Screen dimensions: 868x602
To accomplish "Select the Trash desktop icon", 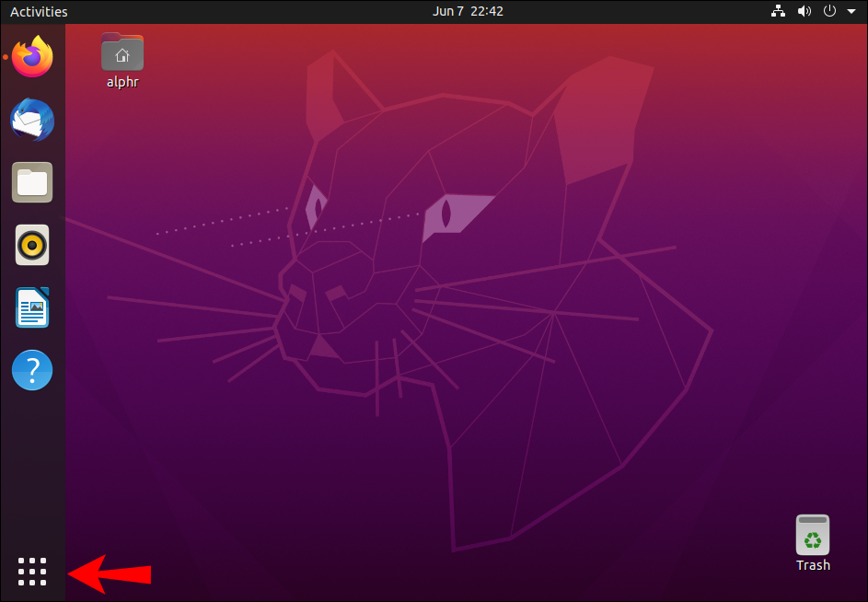I will point(813,535).
